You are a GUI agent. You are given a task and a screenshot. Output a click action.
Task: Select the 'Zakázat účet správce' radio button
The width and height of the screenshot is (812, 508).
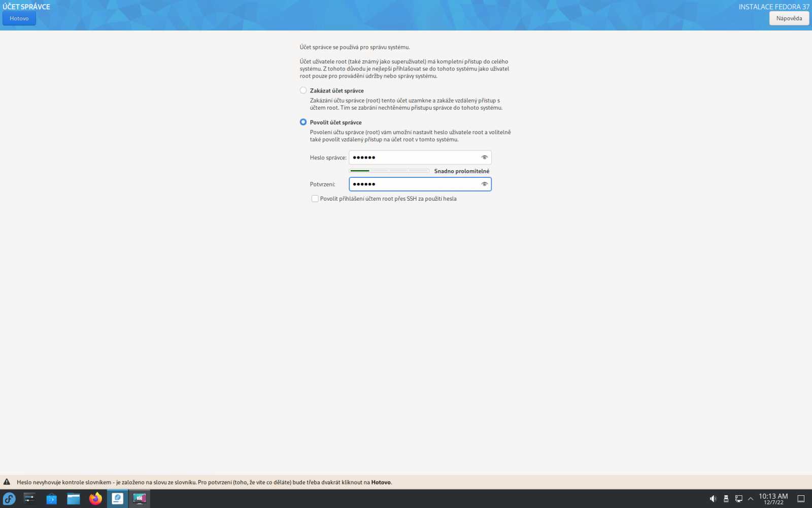coord(303,90)
